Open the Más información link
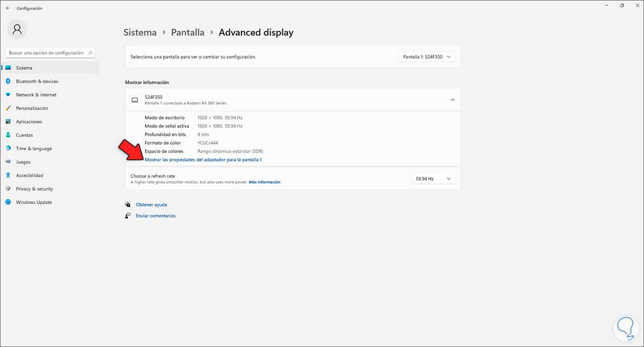Image resolution: width=644 pixels, height=347 pixels. click(x=265, y=182)
